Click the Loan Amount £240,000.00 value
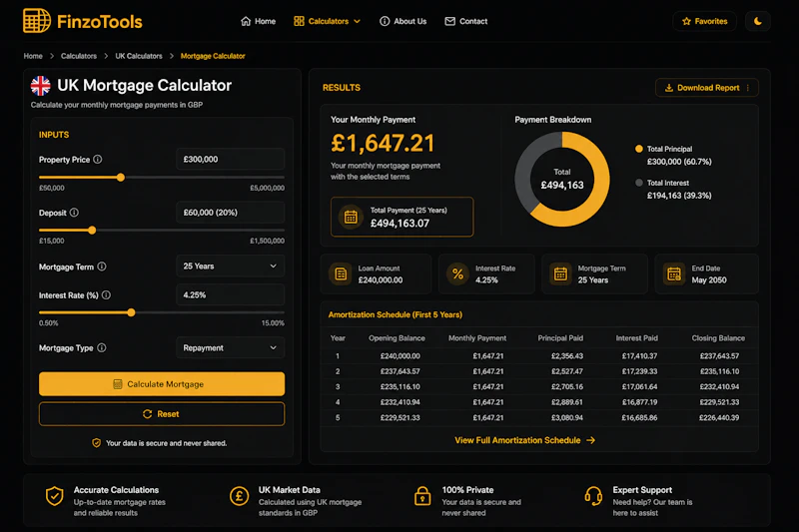The width and height of the screenshot is (799, 532). point(381,280)
